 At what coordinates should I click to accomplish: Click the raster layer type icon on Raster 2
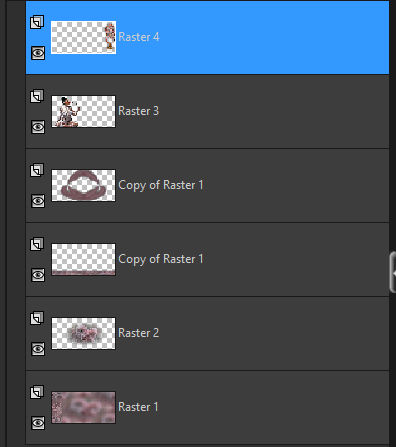pyautogui.click(x=37, y=318)
